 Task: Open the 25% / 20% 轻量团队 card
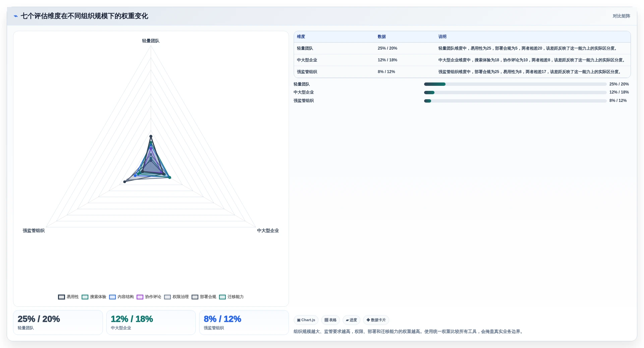pyautogui.click(x=58, y=323)
